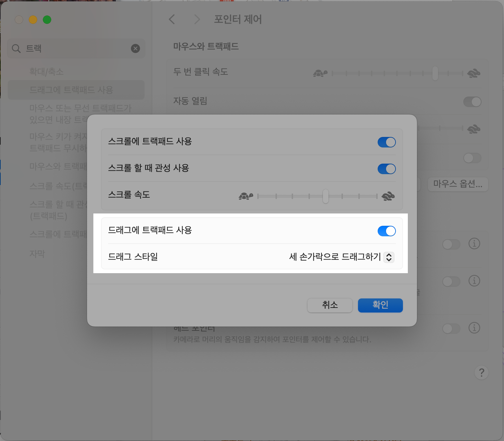
Task: Disable 드래그에 트랙패드 사용 switch
Action: coord(386,231)
